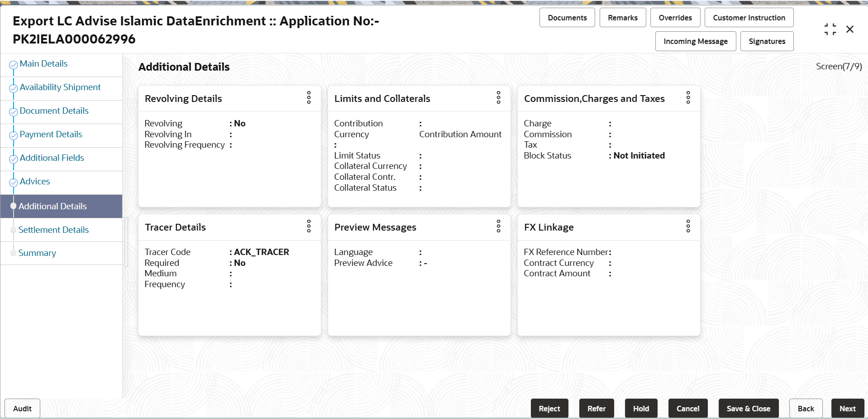
Task: Open FX Linkage three-dot menu
Action: [x=688, y=226]
